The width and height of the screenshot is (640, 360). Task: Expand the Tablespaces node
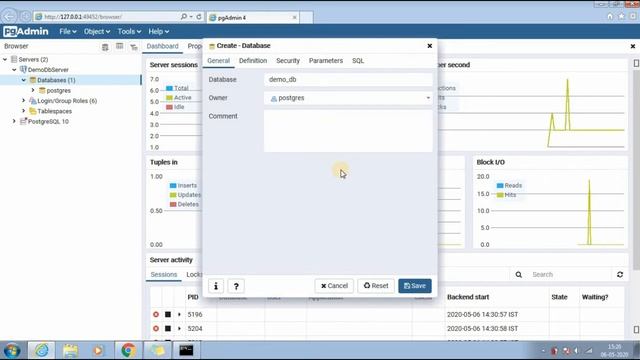point(24,111)
